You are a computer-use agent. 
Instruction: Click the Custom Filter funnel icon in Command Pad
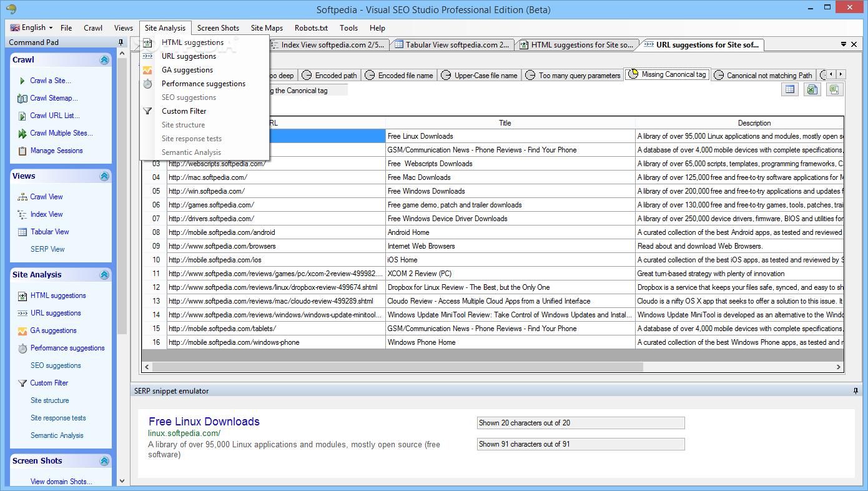pos(22,383)
